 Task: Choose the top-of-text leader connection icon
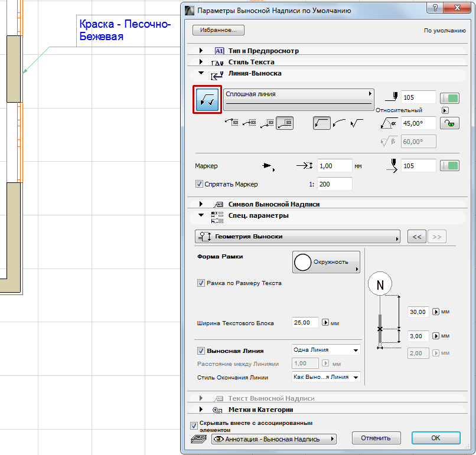(232, 123)
